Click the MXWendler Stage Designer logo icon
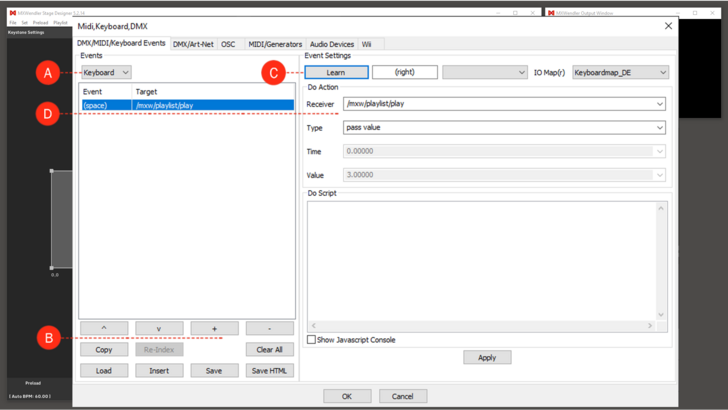Screen dimensions: 728x410 point(13,13)
